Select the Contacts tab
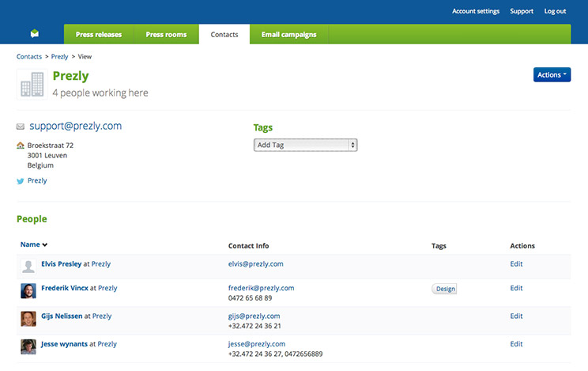588x371 pixels. click(x=224, y=34)
